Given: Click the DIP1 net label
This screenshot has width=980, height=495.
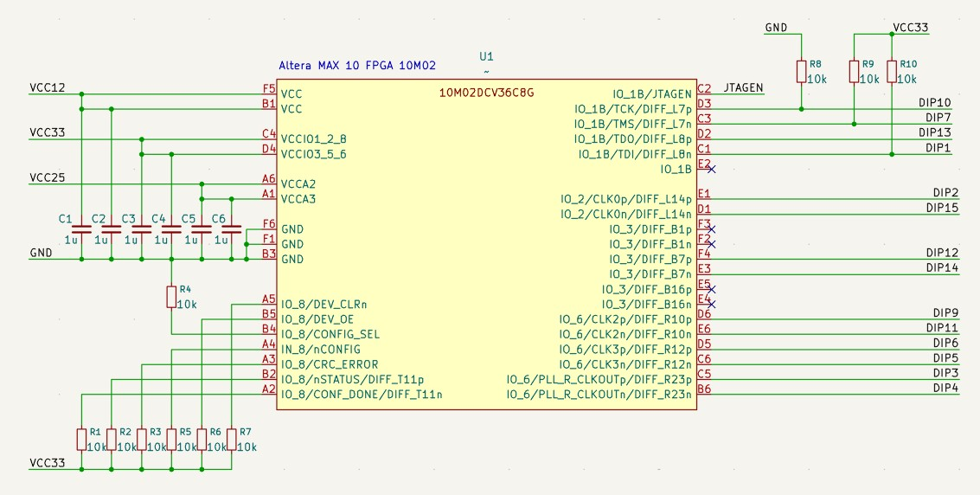Looking at the screenshot, I should (938, 147).
